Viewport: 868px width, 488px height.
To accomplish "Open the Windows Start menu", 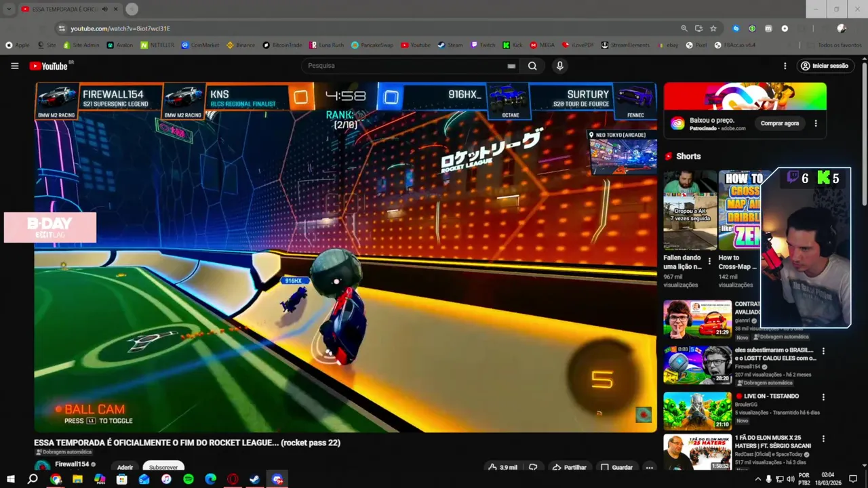I will pos(11,479).
